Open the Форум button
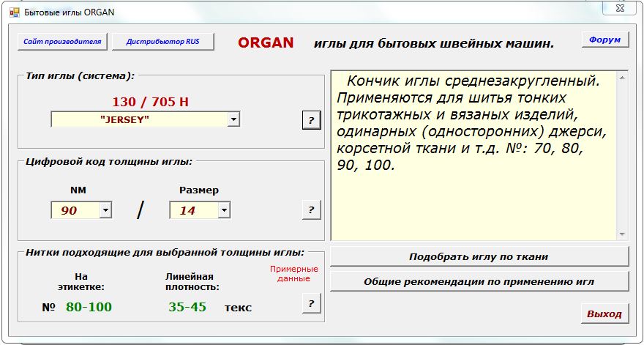Image resolution: width=644 pixels, height=345 pixels. pyautogui.click(x=605, y=40)
